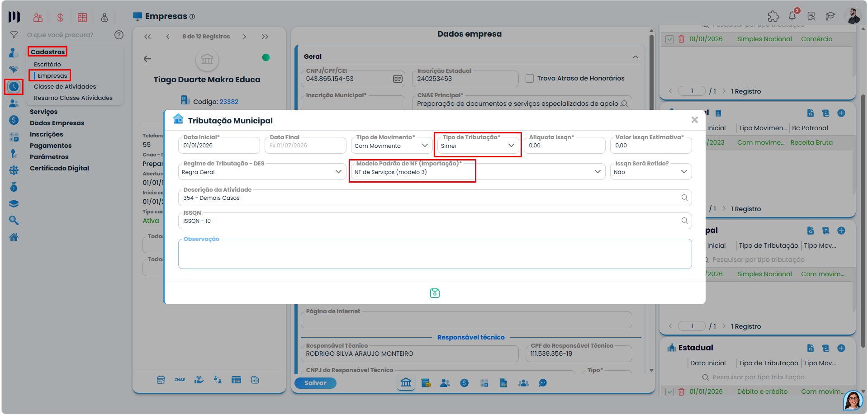Click the CNAE icon below company card
Viewport: 868px width, 415px height.
[x=180, y=380]
